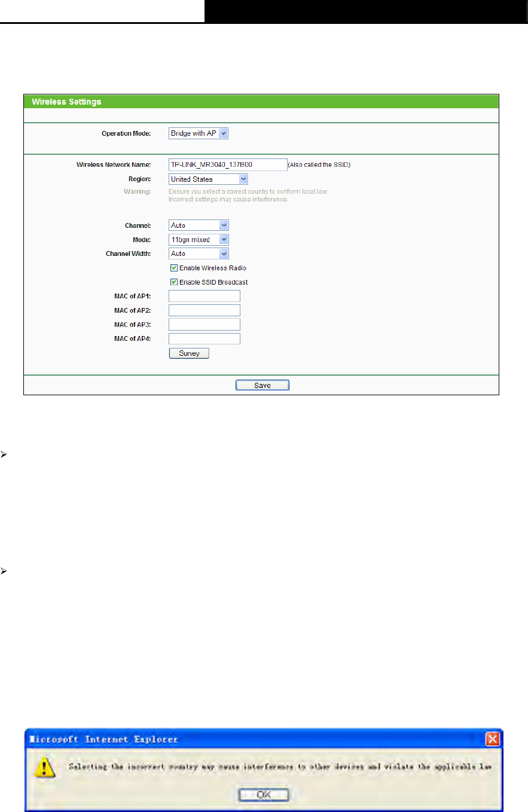Toggle the Enable Wireless Radio checkbox

coord(174,268)
